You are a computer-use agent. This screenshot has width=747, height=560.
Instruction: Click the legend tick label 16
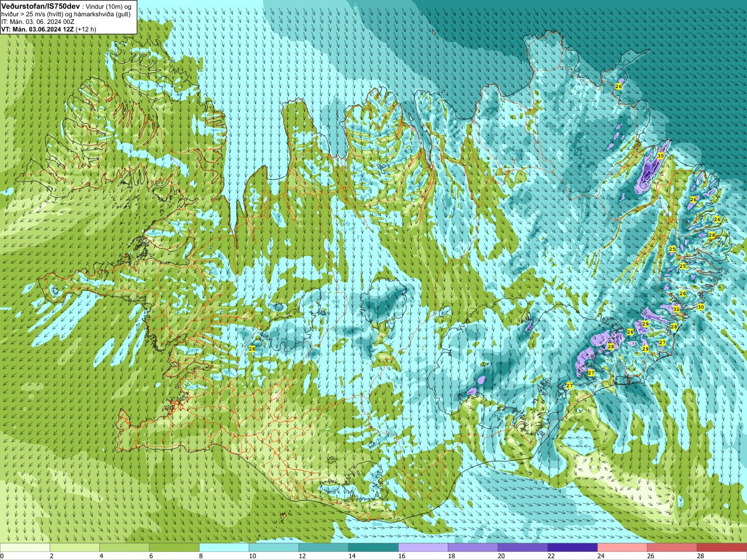click(402, 556)
